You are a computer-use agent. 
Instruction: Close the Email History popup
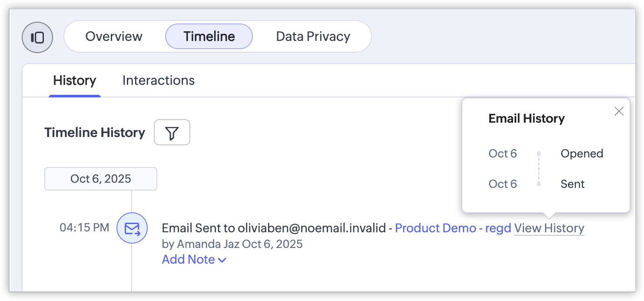point(619,111)
